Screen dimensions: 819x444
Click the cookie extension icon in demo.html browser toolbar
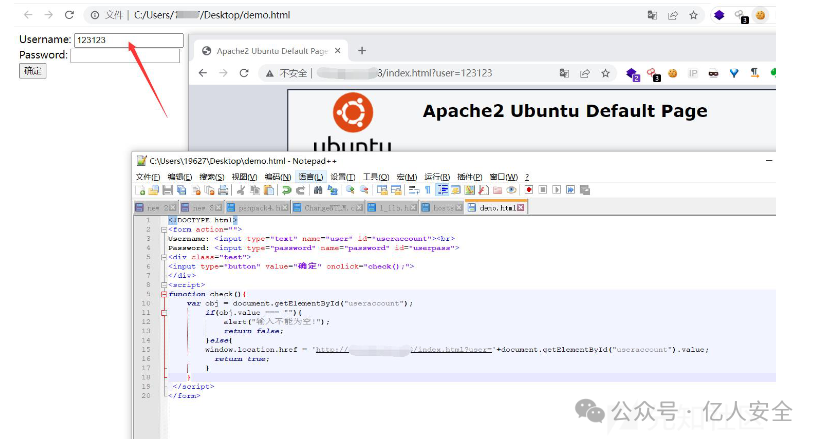pyautogui.click(x=760, y=15)
